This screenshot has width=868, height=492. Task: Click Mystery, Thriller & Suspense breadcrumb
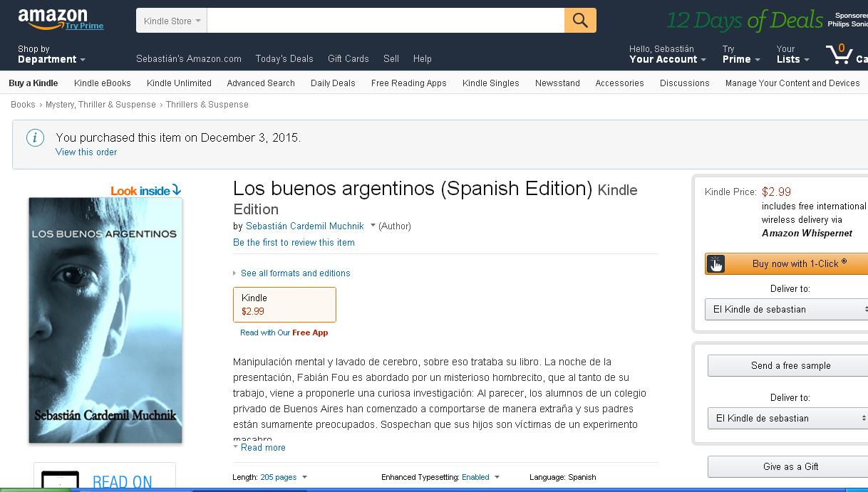100,104
